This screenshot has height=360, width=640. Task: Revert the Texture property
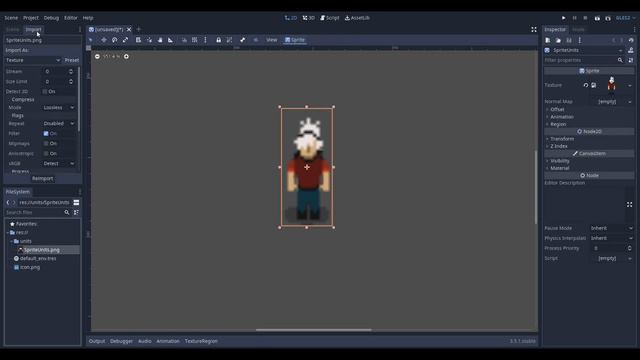pos(586,85)
